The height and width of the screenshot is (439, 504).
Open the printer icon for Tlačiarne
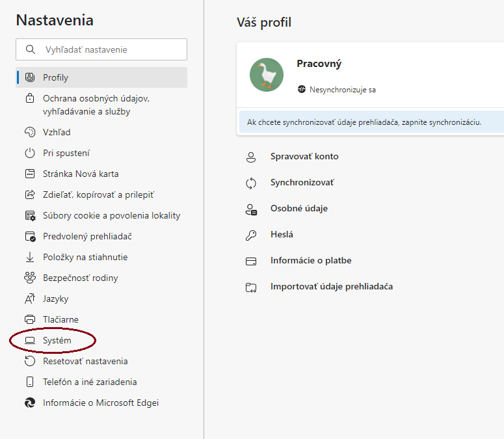point(30,319)
